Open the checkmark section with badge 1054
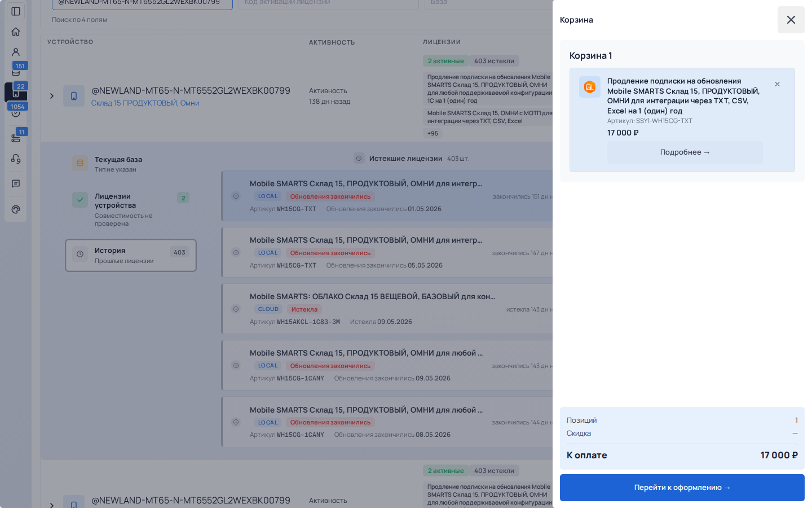Screen dimensions: 812x508 pyautogui.click(x=16, y=112)
